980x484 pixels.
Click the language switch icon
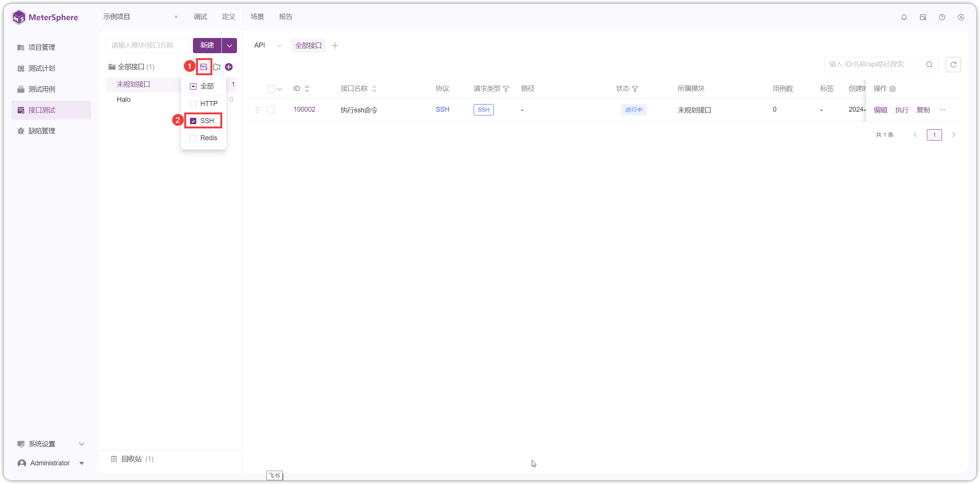click(x=961, y=17)
